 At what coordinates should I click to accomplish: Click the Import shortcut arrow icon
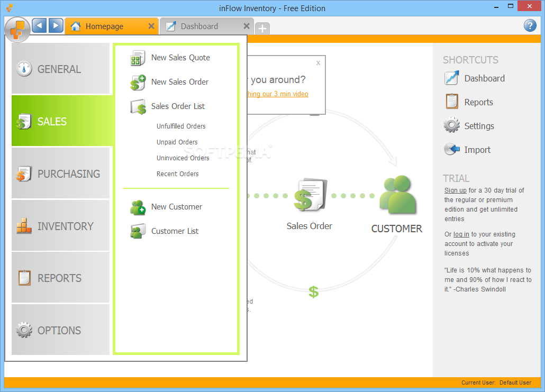[x=451, y=149]
